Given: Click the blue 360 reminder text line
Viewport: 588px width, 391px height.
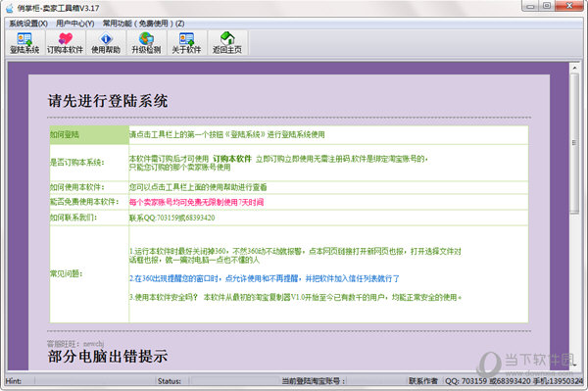Looking at the screenshot, I should point(265,278).
